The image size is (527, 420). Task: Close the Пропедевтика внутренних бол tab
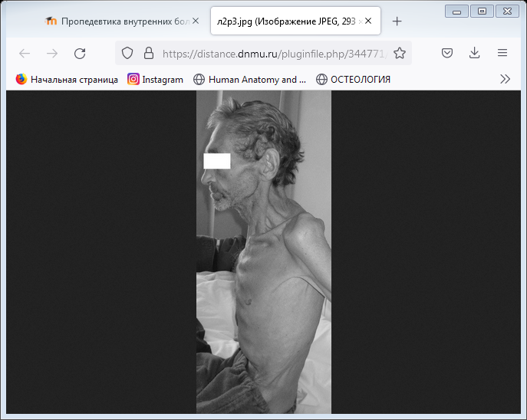pyautogui.click(x=196, y=21)
